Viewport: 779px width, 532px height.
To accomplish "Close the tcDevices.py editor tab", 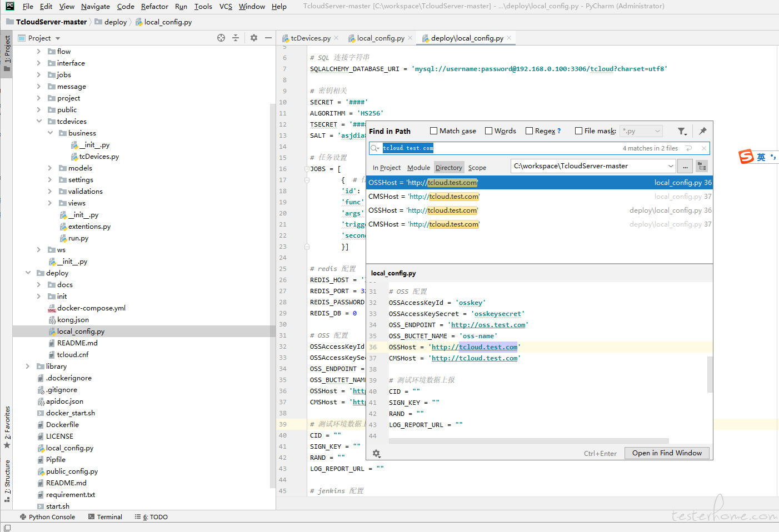I will coord(336,38).
